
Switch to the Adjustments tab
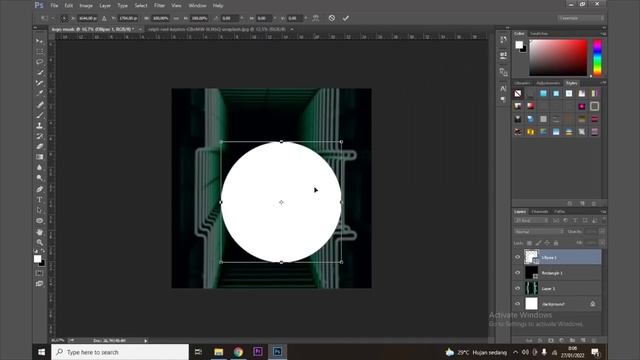[548, 83]
